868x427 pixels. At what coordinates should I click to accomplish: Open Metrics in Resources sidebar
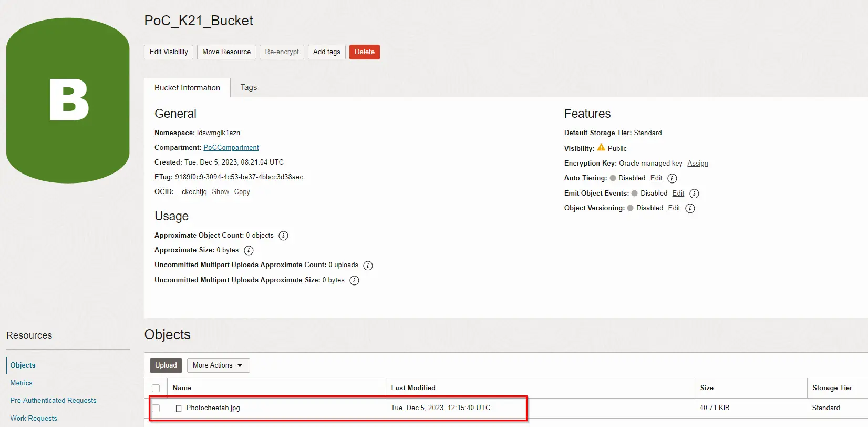coord(21,383)
